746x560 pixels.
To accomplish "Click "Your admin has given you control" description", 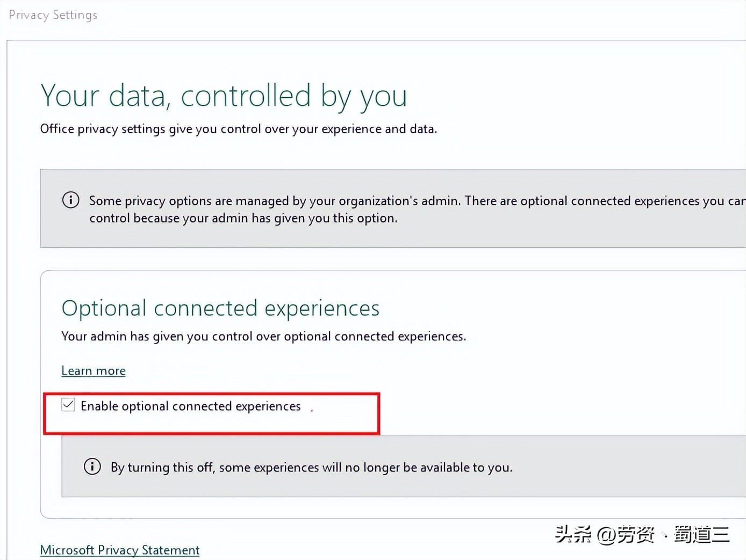I will [x=263, y=336].
